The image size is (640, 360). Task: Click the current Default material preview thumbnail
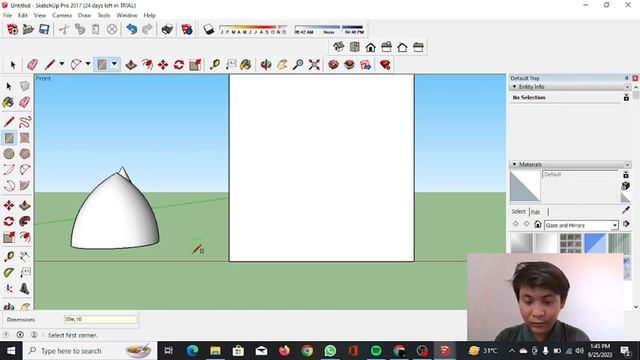pyautogui.click(x=525, y=187)
